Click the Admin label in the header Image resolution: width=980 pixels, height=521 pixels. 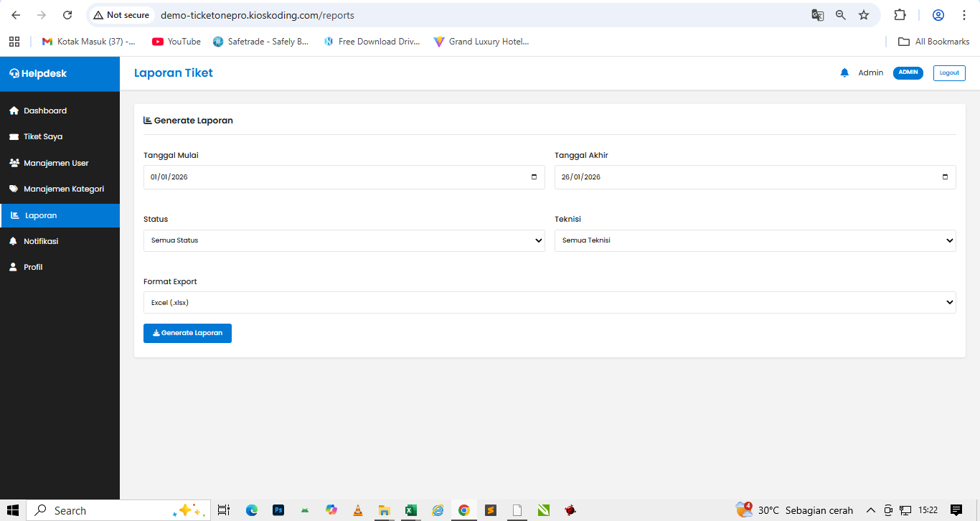871,72
